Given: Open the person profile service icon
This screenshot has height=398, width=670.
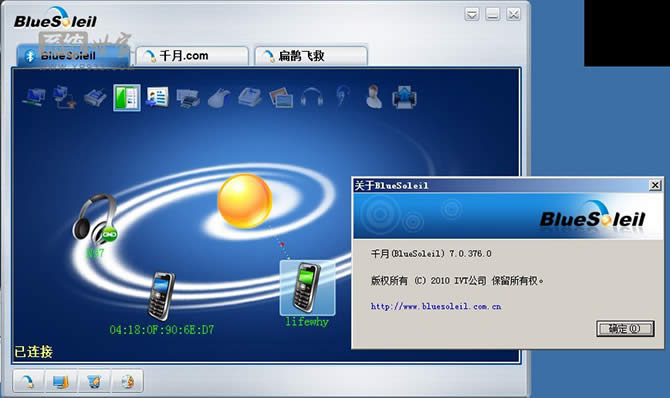Looking at the screenshot, I should [374, 97].
